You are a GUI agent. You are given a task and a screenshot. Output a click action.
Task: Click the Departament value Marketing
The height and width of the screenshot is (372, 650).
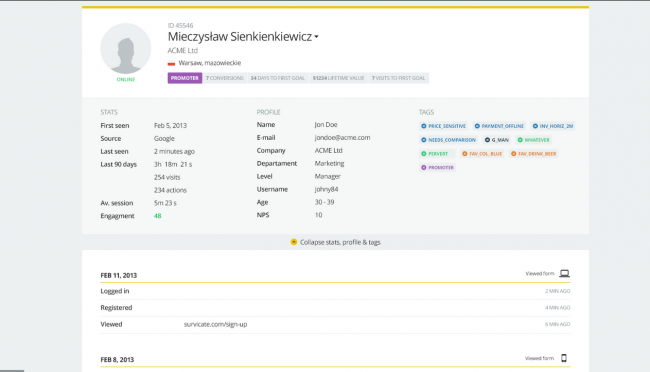pyautogui.click(x=330, y=164)
